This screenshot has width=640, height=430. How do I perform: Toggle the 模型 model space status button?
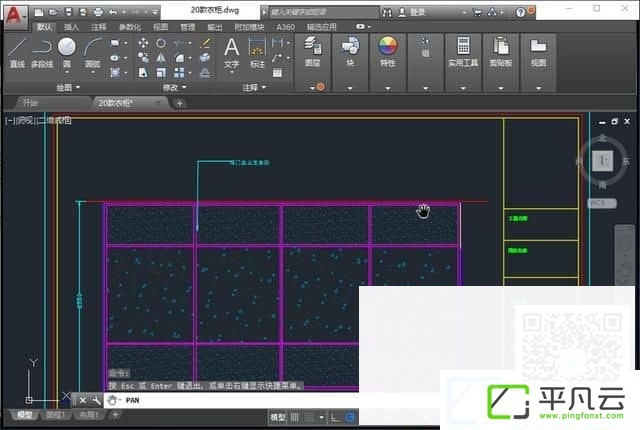pos(278,417)
